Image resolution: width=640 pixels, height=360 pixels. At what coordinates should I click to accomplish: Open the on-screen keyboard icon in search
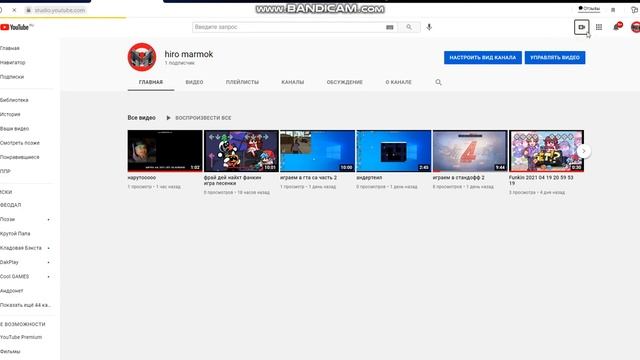point(390,27)
